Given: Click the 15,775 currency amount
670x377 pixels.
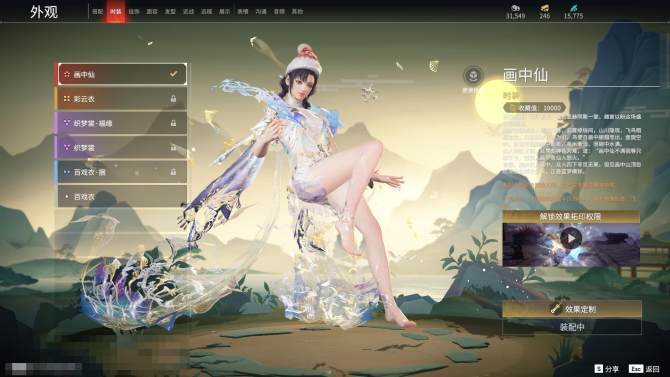Looking at the screenshot, I should click(x=573, y=16).
